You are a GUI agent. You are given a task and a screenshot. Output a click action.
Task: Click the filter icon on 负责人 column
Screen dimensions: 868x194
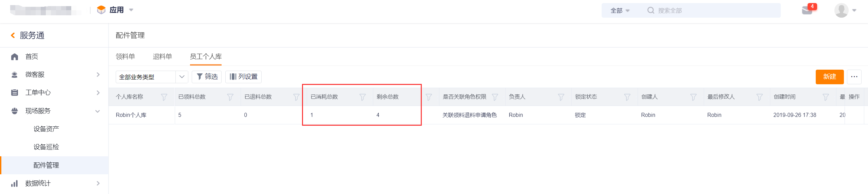561,97
